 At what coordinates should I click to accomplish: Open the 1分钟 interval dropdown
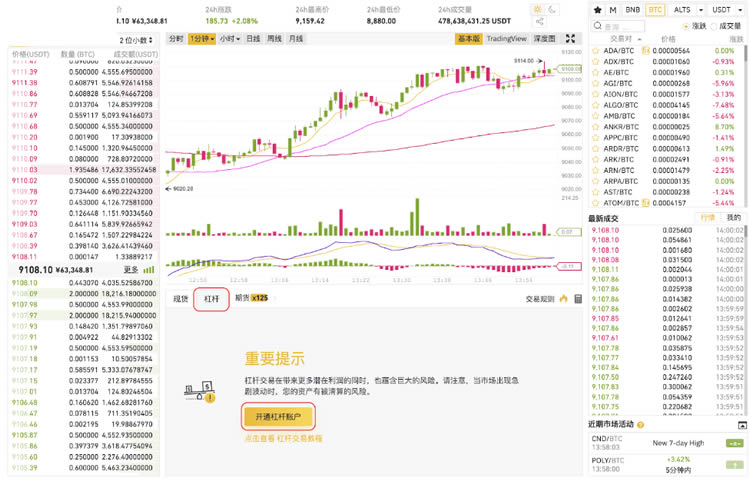202,39
